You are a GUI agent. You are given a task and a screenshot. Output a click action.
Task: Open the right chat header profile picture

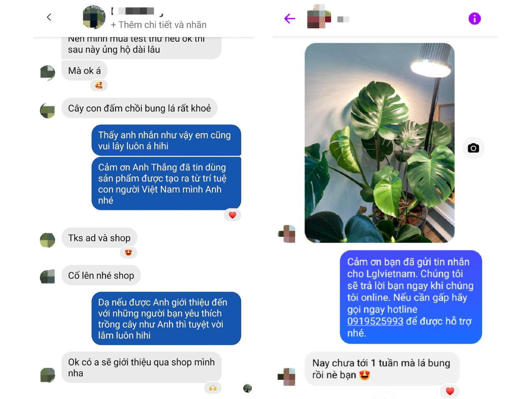(x=319, y=17)
